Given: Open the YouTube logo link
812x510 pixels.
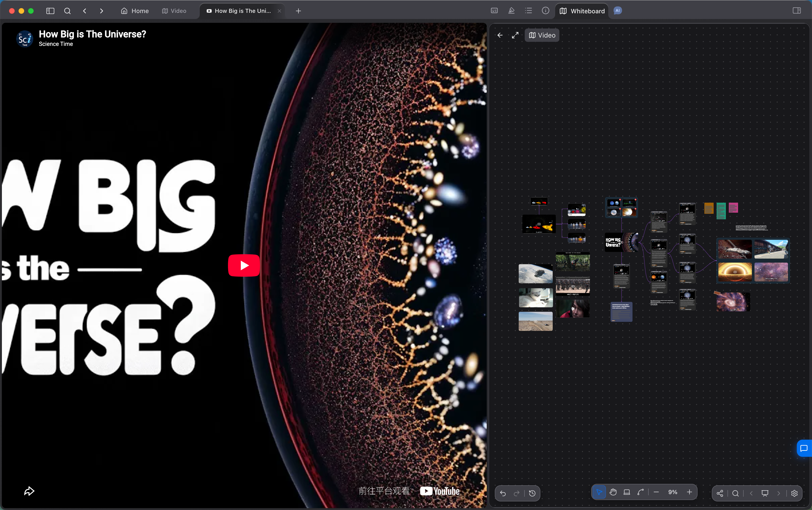Looking at the screenshot, I should [x=440, y=491].
